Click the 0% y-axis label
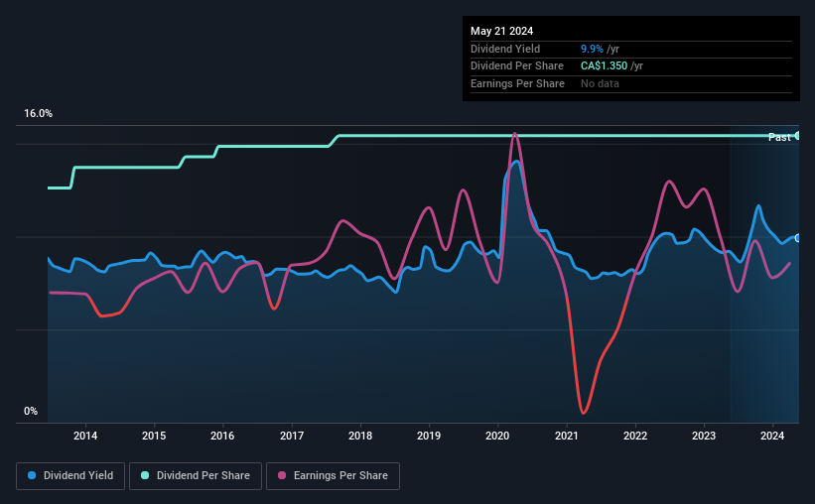The width and height of the screenshot is (815, 504). (31, 411)
